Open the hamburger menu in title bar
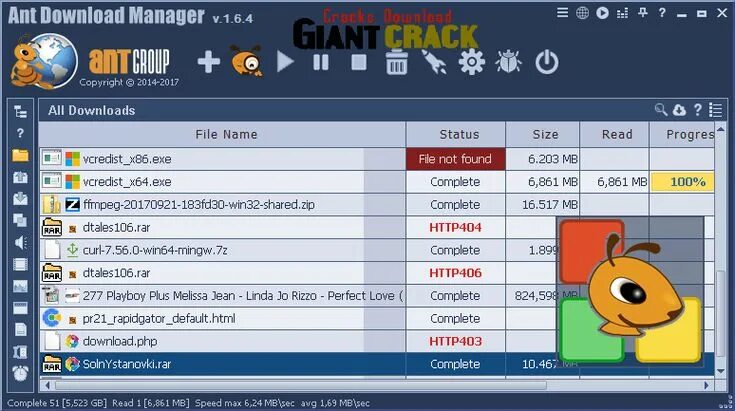 coord(562,13)
